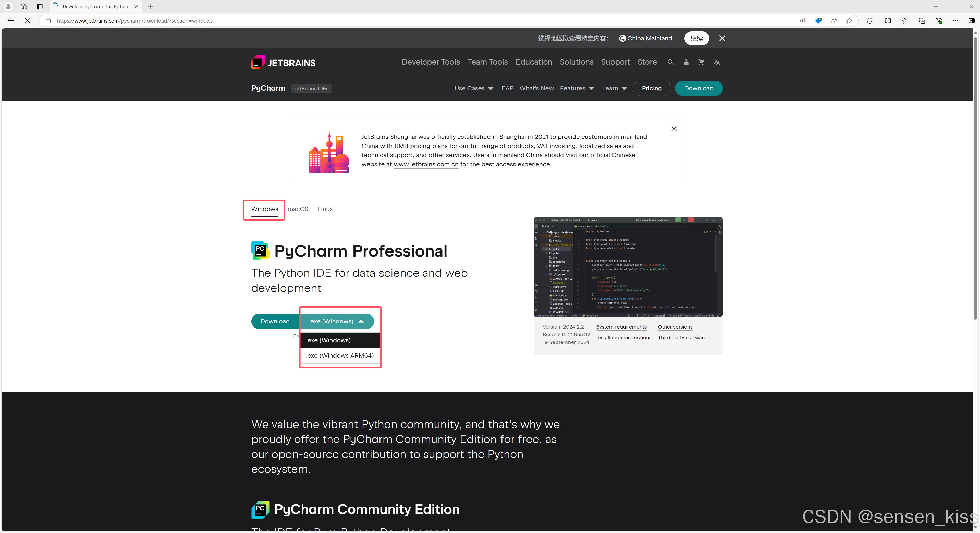Image resolution: width=980 pixels, height=533 pixels.
Task: Open the Education menu
Action: [x=533, y=62]
